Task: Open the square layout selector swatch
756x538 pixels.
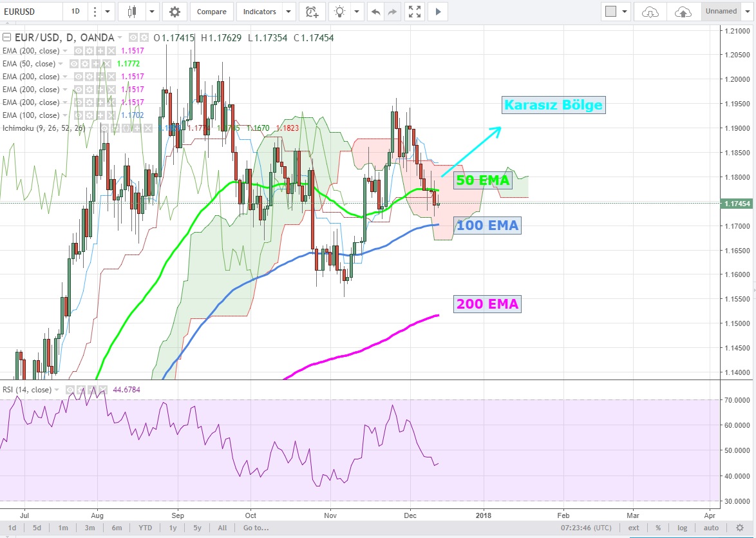Action: click(x=611, y=11)
